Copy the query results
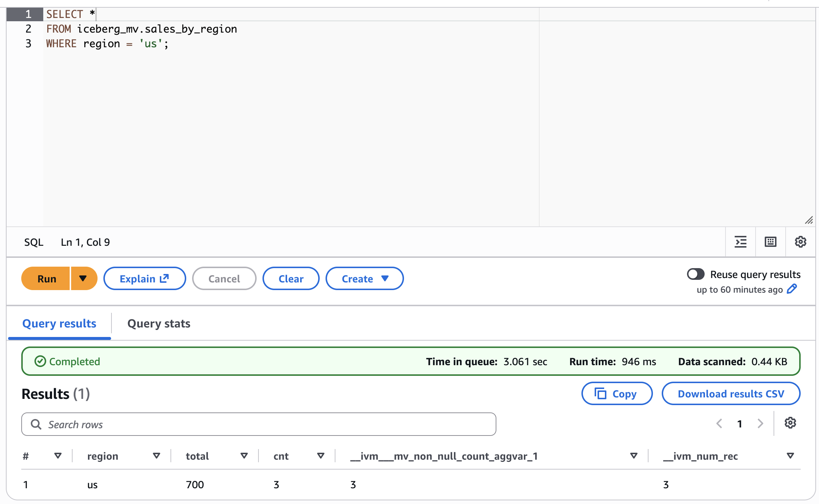The height and width of the screenshot is (504, 819). point(617,393)
